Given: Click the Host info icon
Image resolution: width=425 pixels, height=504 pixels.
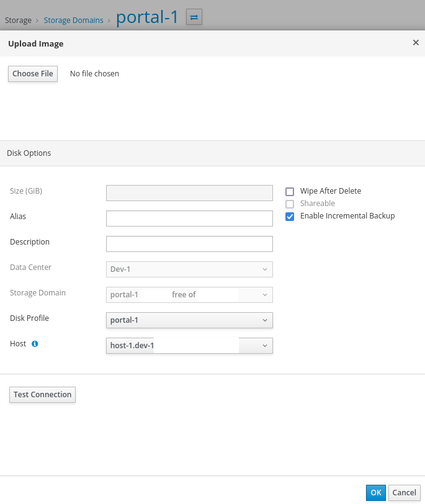Looking at the screenshot, I should tap(35, 343).
